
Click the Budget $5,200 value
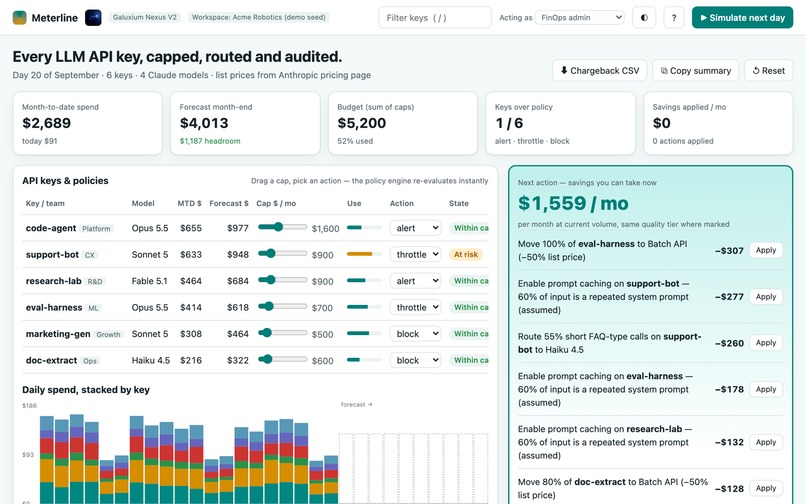(361, 123)
